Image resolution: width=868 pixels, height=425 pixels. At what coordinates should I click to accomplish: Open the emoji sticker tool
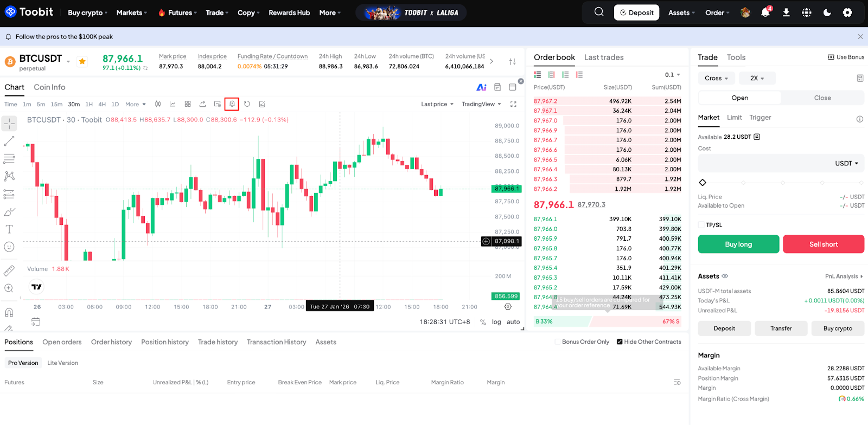click(9, 247)
